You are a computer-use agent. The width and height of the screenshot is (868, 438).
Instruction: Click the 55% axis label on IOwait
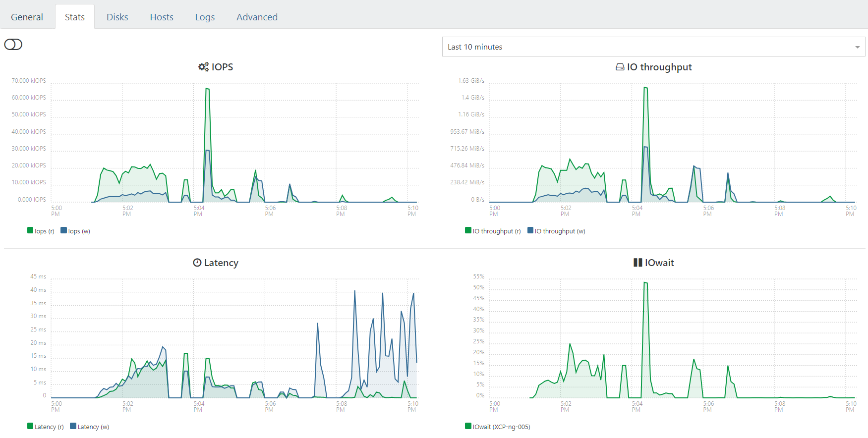click(478, 276)
